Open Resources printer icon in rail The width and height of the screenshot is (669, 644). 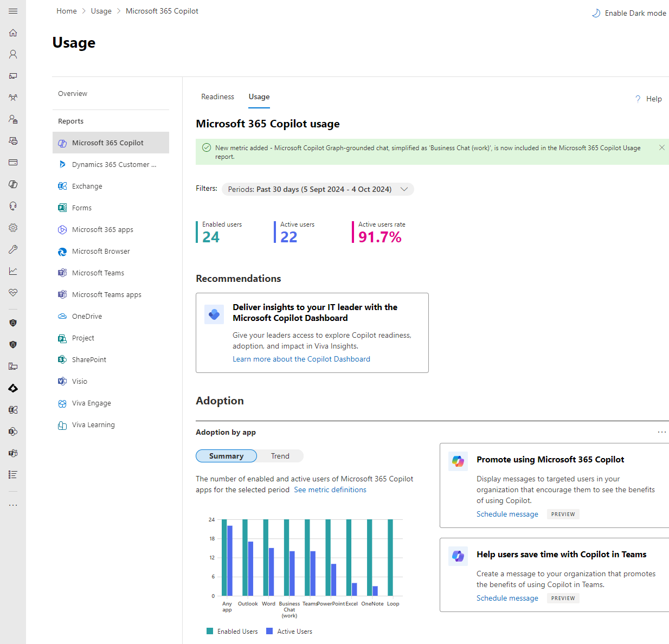[x=13, y=141]
